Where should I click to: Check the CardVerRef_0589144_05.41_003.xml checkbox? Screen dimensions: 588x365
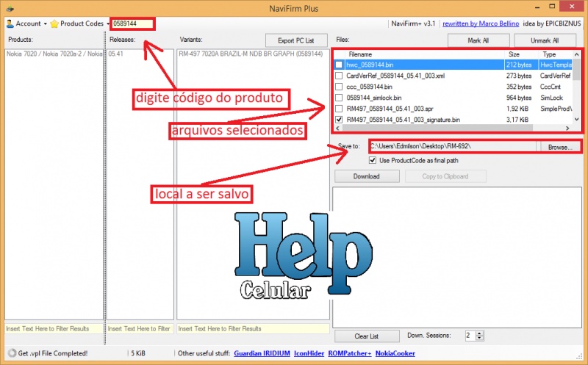[339, 76]
